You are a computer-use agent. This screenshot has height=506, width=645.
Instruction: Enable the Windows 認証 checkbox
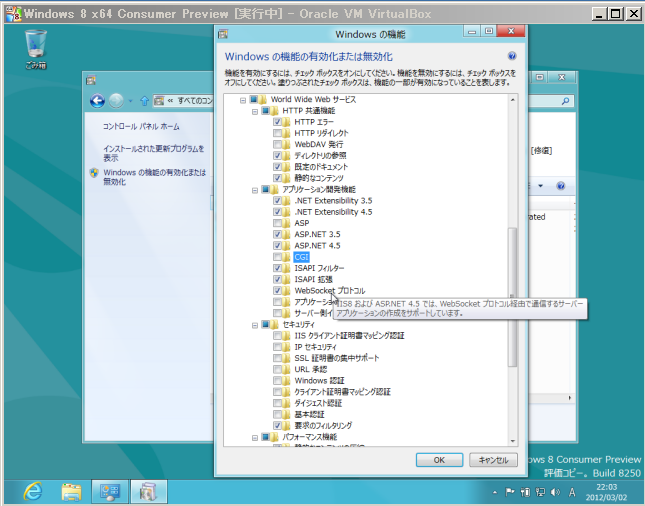[x=277, y=381]
